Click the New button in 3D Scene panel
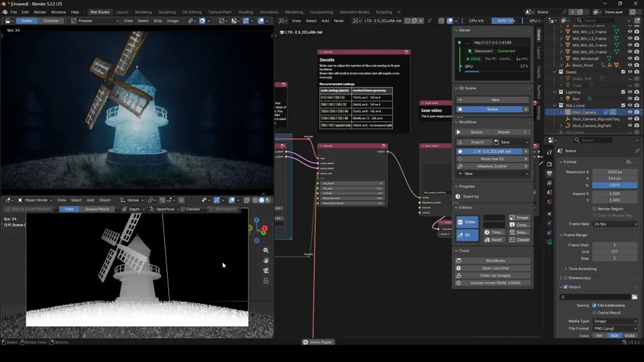 (x=493, y=100)
